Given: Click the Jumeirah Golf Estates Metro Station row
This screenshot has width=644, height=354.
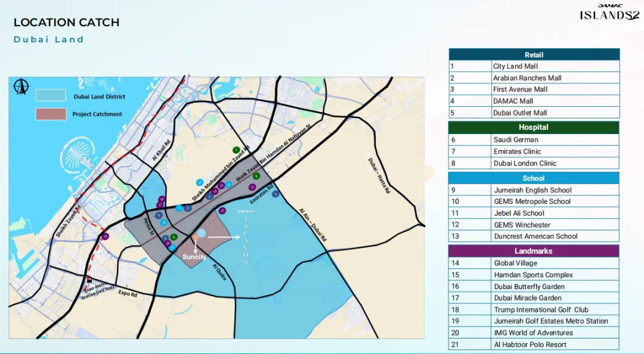Looking at the screenshot, I should coord(534,321).
